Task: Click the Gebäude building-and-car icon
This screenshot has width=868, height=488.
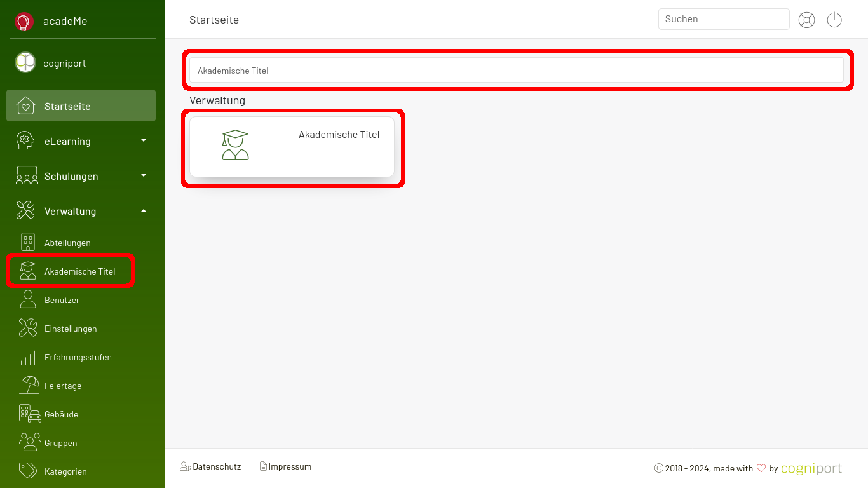Action: click(x=30, y=414)
